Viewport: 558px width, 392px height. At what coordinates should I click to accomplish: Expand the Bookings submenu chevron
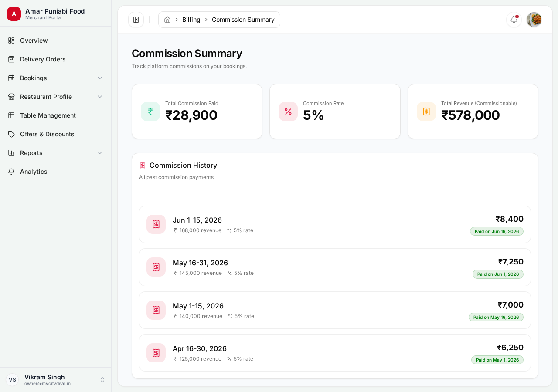pyautogui.click(x=100, y=78)
